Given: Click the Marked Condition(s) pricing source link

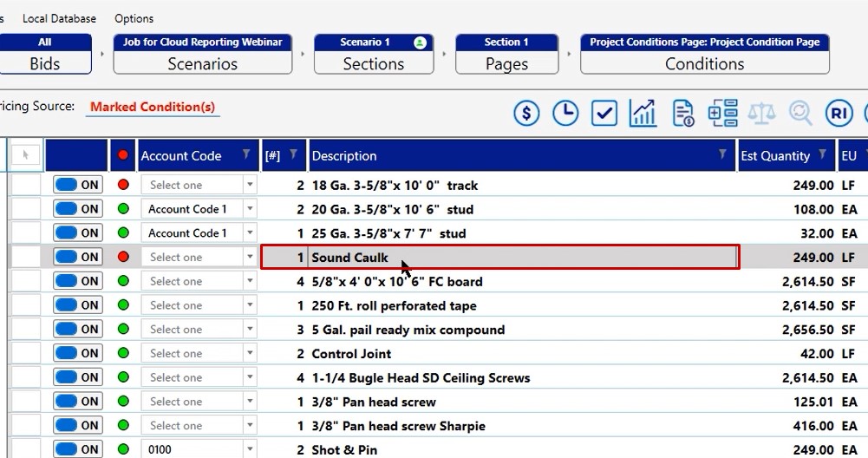Looking at the screenshot, I should click(153, 107).
